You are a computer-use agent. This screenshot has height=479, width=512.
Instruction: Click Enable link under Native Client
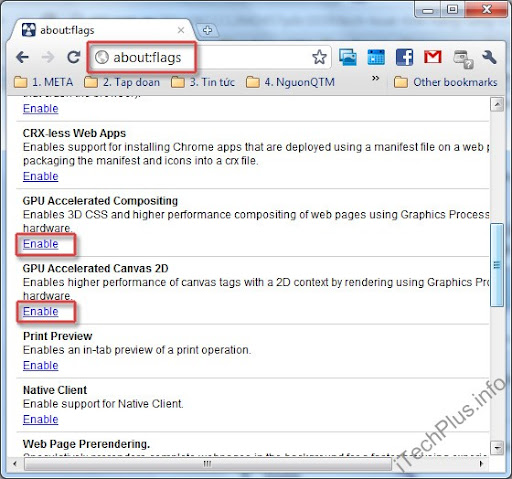41,419
